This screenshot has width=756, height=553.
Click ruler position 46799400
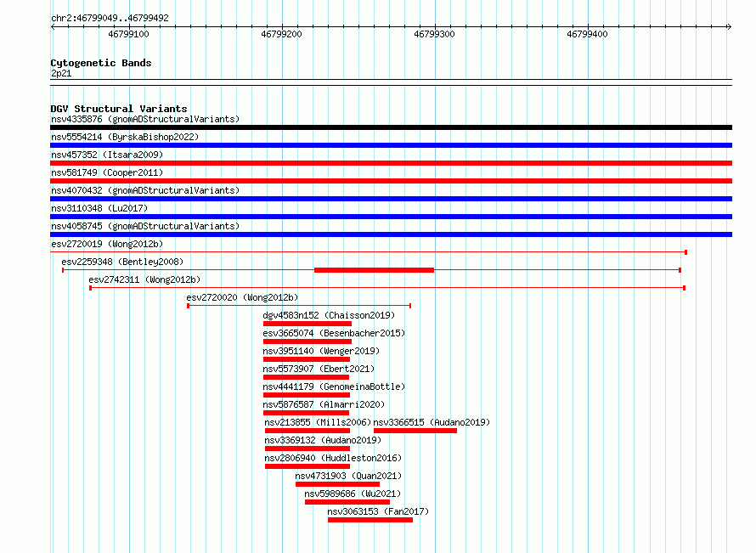coord(587,34)
